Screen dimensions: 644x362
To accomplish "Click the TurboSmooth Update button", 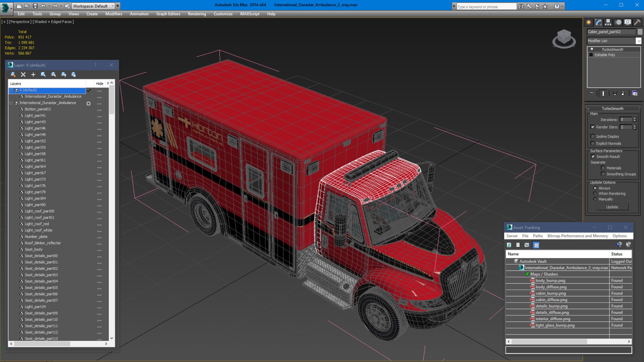I will [612, 207].
